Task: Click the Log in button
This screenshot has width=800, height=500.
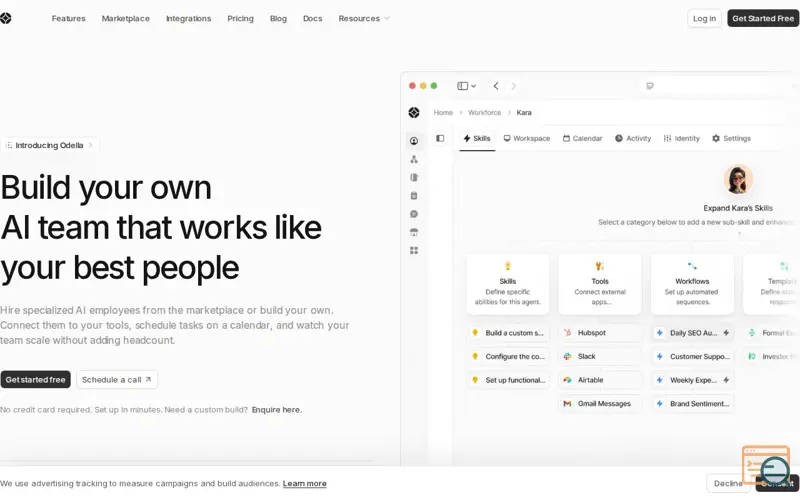Action: [704, 18]
